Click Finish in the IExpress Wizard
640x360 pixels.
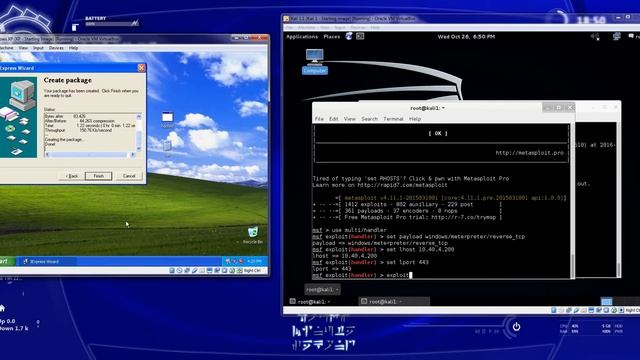tap(98, 176)
